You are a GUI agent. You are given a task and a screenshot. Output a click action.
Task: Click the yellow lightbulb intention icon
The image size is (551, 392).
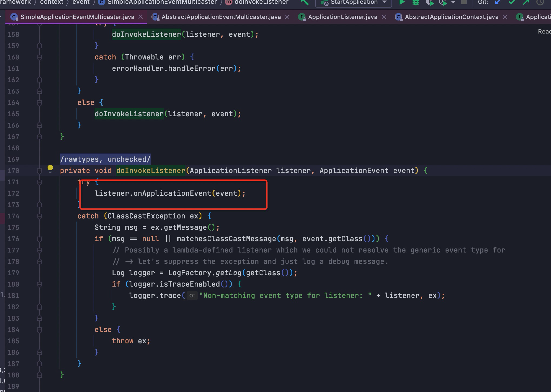(x=50, y=168)
